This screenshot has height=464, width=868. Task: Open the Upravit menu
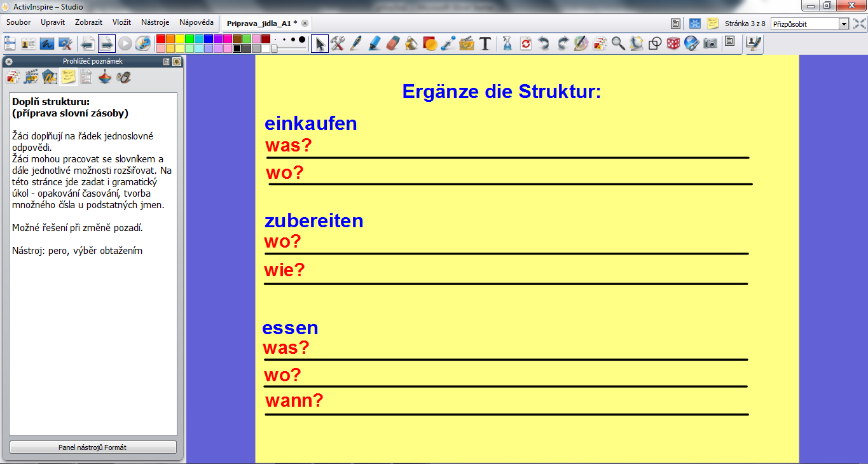click(x=52, y=22)
